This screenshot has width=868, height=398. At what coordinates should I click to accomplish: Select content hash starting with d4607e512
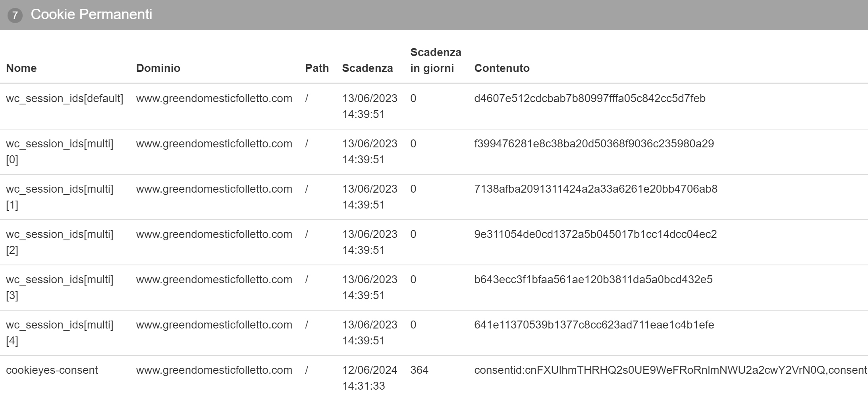pyautogui.click(x=590, y=99)
